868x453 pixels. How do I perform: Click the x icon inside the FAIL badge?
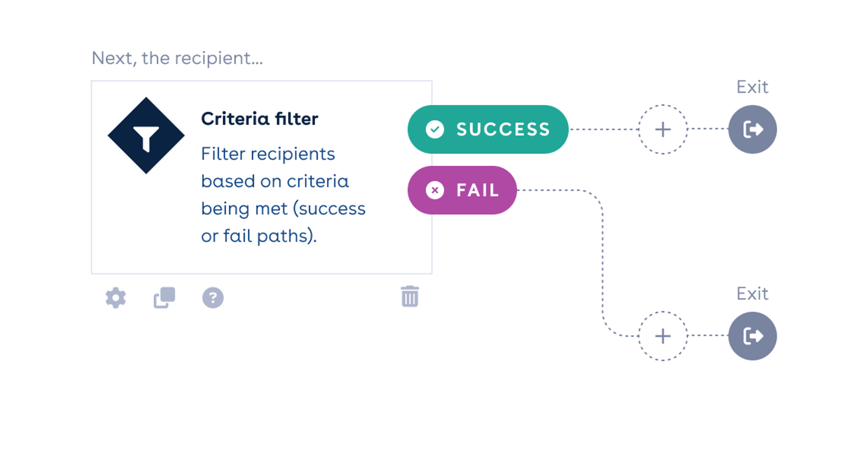435,190
